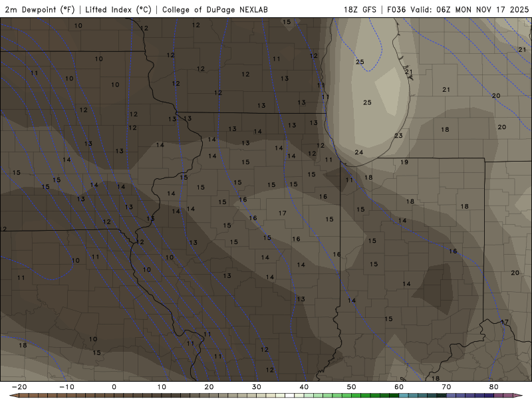This screenshot has height=399, width=532.
Task: Click the "0" label on the color scale
Action: (114, 387)
